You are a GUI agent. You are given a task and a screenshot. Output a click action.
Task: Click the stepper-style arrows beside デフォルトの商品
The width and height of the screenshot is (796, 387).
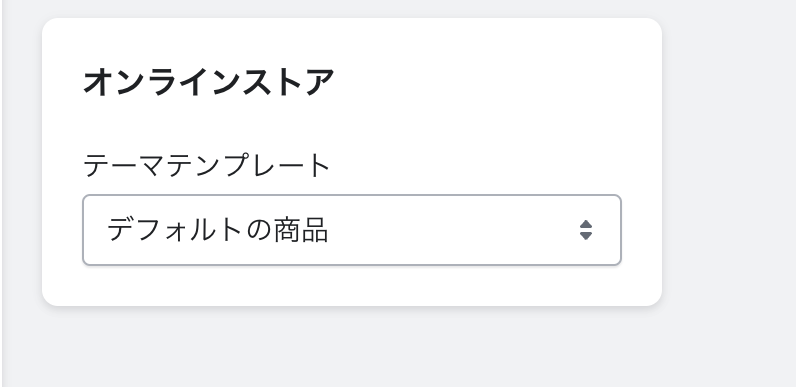[x=586, y=230]
